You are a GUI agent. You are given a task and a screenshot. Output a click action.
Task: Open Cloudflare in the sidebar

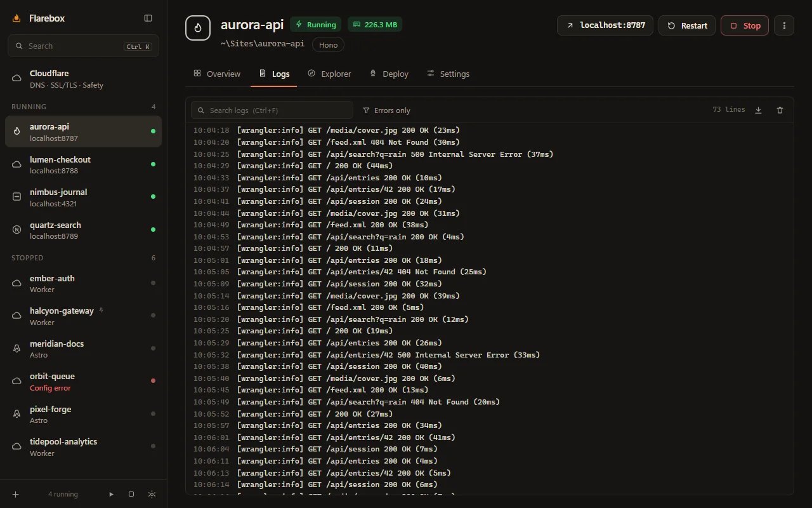[x=83, y=79]
